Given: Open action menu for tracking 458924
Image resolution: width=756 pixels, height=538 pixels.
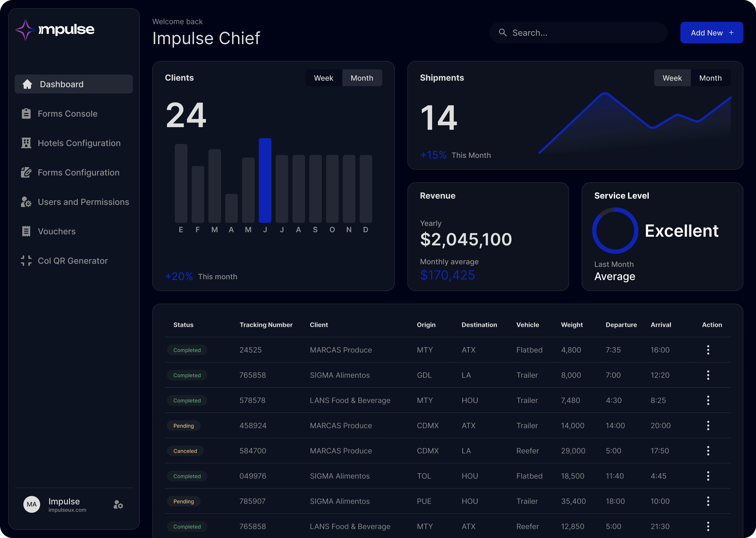Looking at the screenshot, I should click(708, 425).
